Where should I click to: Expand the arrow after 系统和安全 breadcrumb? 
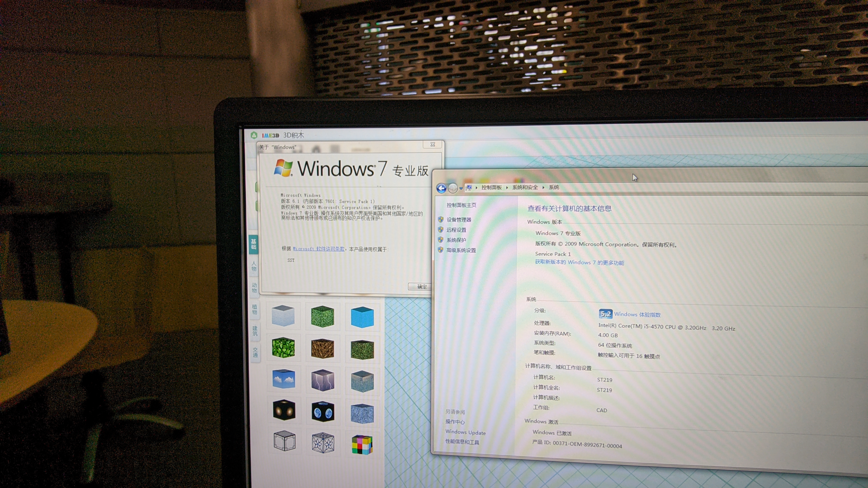543,188
